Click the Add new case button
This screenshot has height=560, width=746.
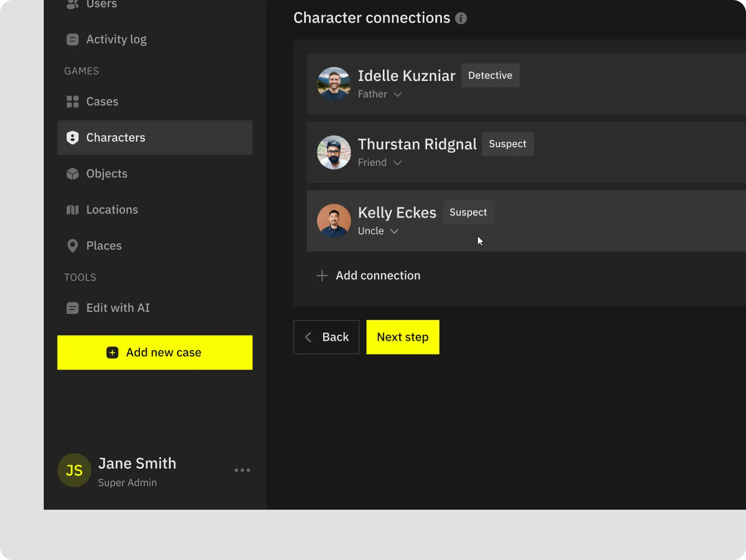155,352
